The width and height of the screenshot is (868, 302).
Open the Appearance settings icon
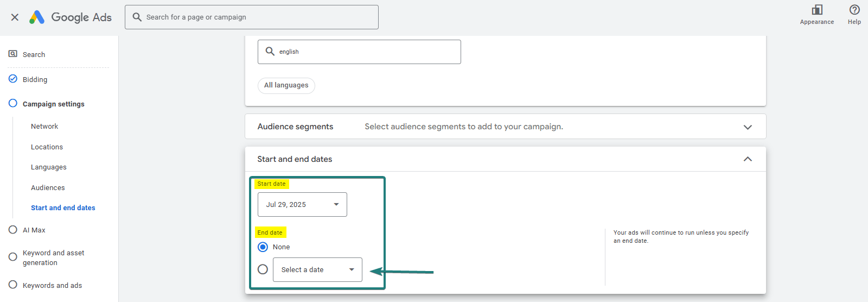point(816,10)
